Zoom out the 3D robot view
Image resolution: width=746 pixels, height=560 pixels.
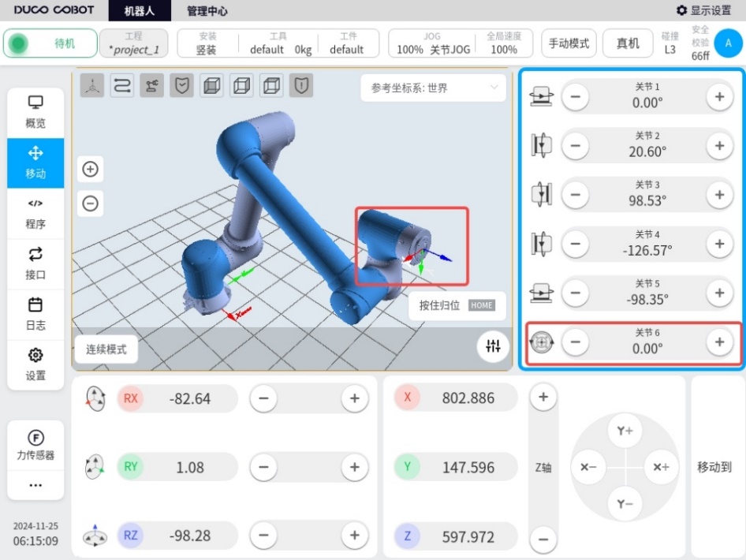(x=91, y=203)
